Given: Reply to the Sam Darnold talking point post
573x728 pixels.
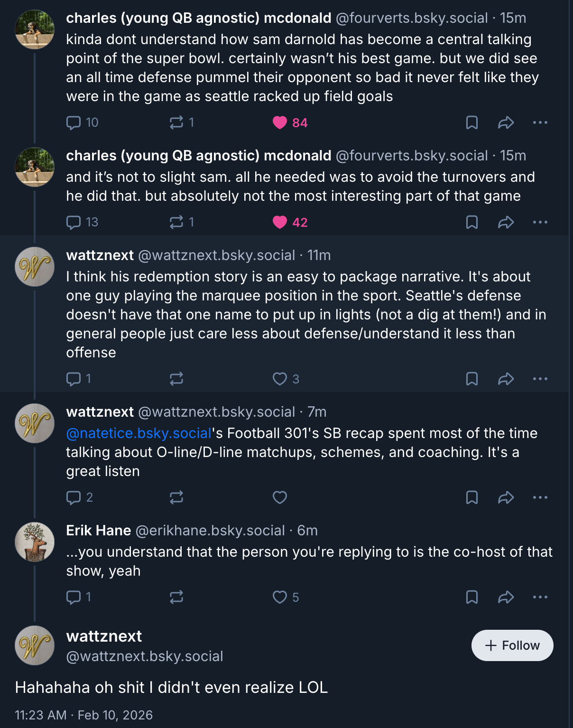Looking at the screenshot, I should click(74, 123).
